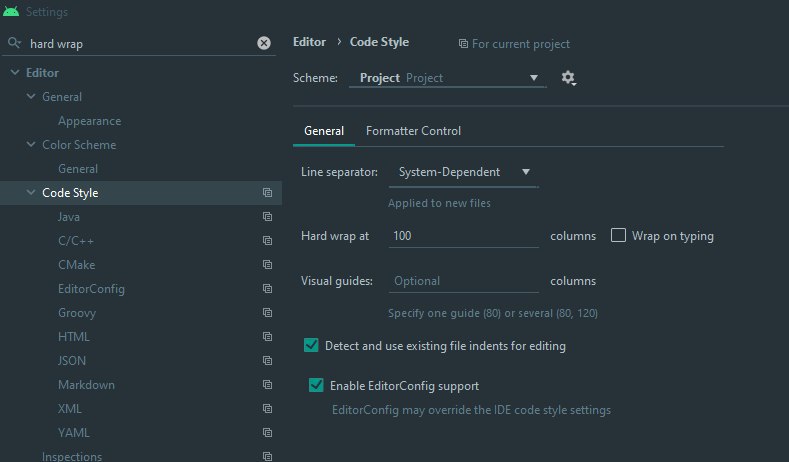The width and height of the screenshot is (789, 462).
Task: Open the Line separator dropdown
Action: pyautogui.click(x=463, y=172)
